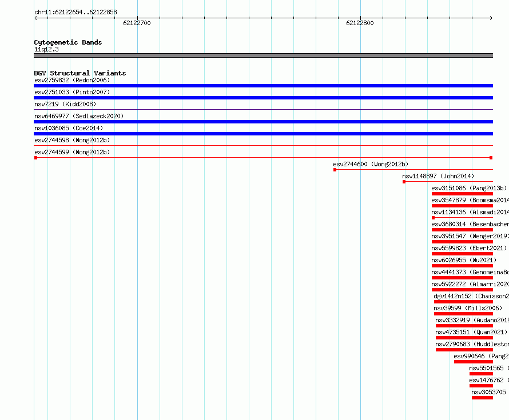Open the nsv2790683 Huddleston variant label
Image resolution: width=509 pixels, height=420 pixels.
coord(472,344)
